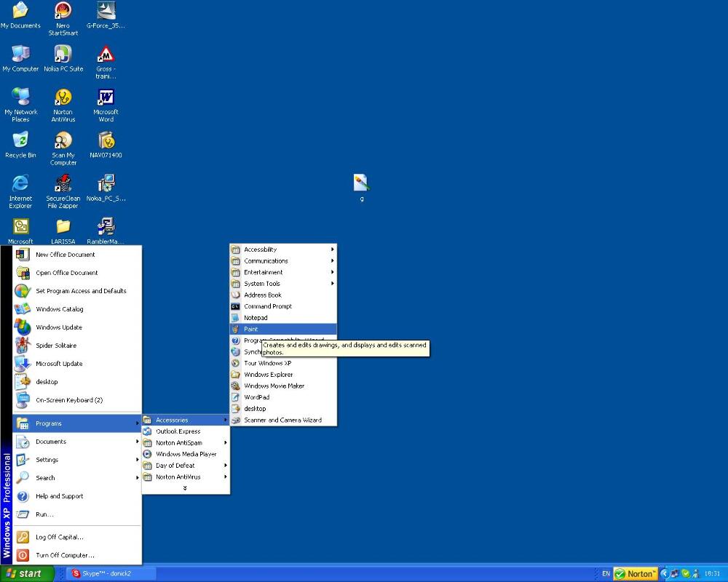Expand the Accessibility submenu
This screenshot has height=582, width=728.
point(283,250)
